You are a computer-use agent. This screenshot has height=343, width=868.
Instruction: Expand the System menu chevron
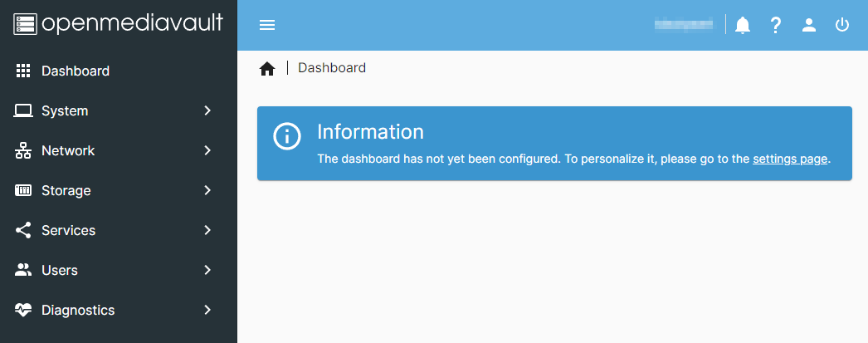pyautogui.click(x=207, y=110)
